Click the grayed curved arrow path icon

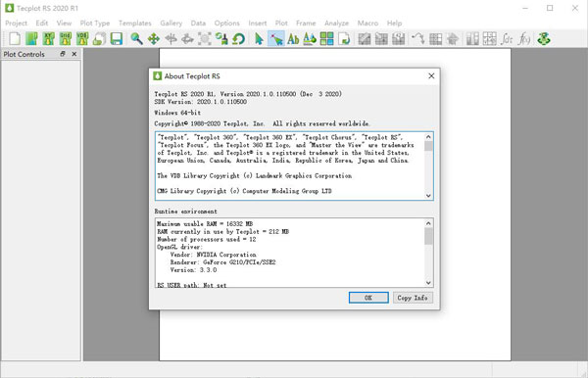tap(418, 38)
